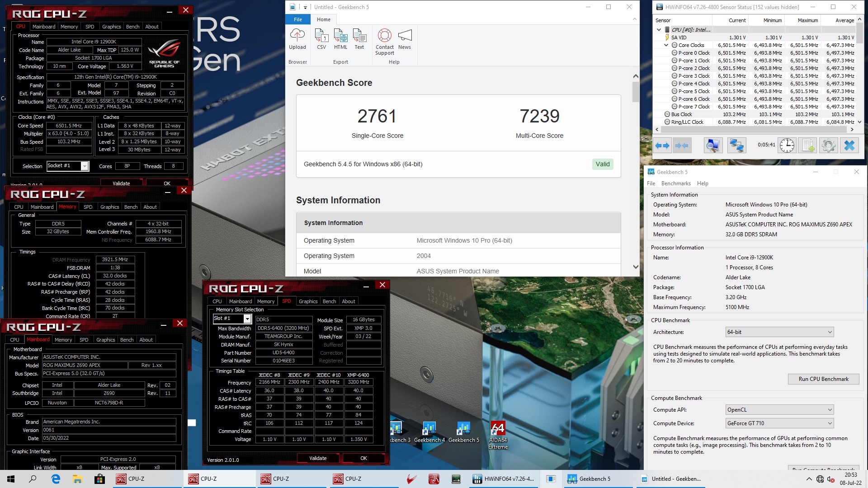Collapse the CPU [#0] sensor group in HWiNFO
Viewport: 868px width, 488px height.
[x=659, y=30]
